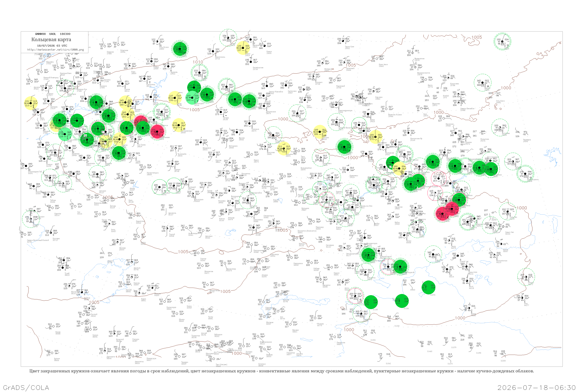Screen dimensions: 588x392
Task: Click the station name "Кудымкар"
Action: [151, 84]
